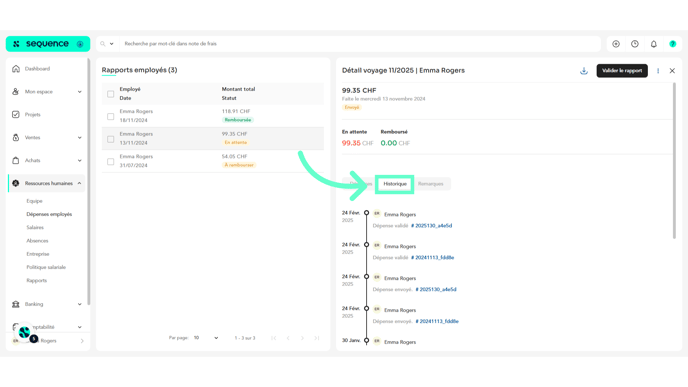The height and width of the screenshot is (387, 688).
Task: Go to last page of results
Action: [x=316, y=338]
